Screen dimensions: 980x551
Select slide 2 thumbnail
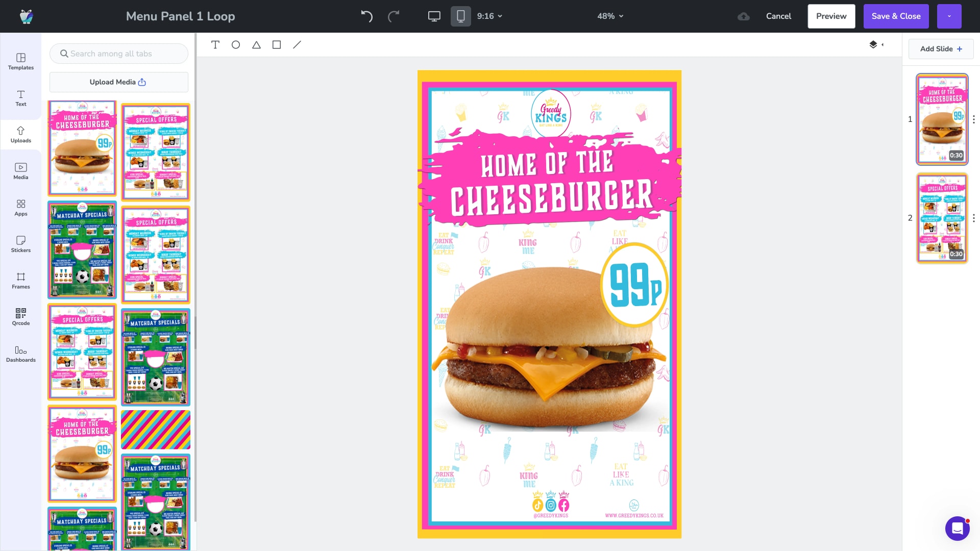coord(942,218)
